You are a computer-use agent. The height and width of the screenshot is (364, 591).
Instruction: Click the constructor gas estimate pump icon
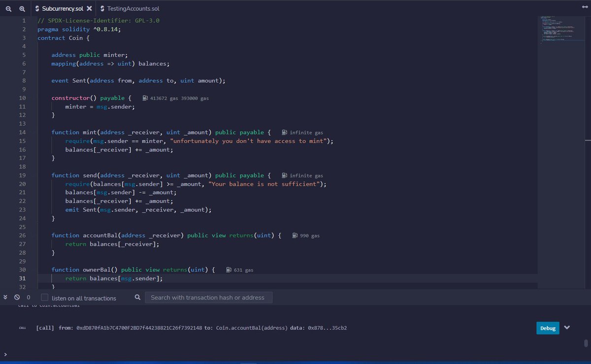point(145,98)
